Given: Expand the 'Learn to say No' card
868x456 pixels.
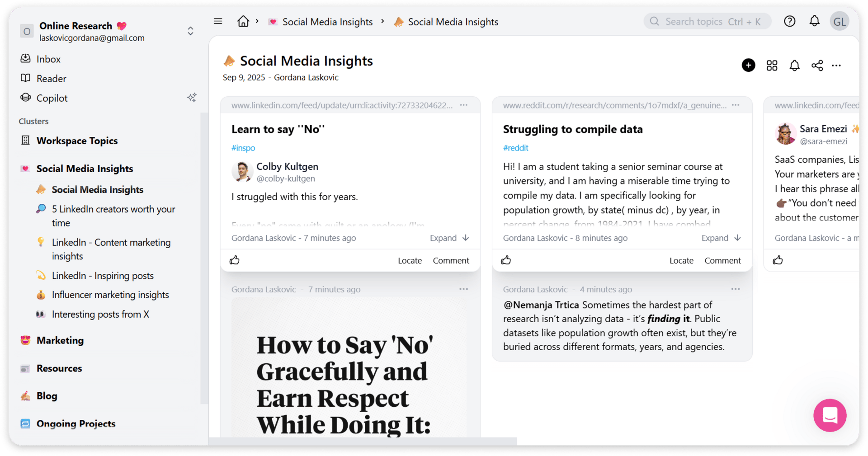Looking at the screenshot, I should pyautogui.click(x=449, y=238).
